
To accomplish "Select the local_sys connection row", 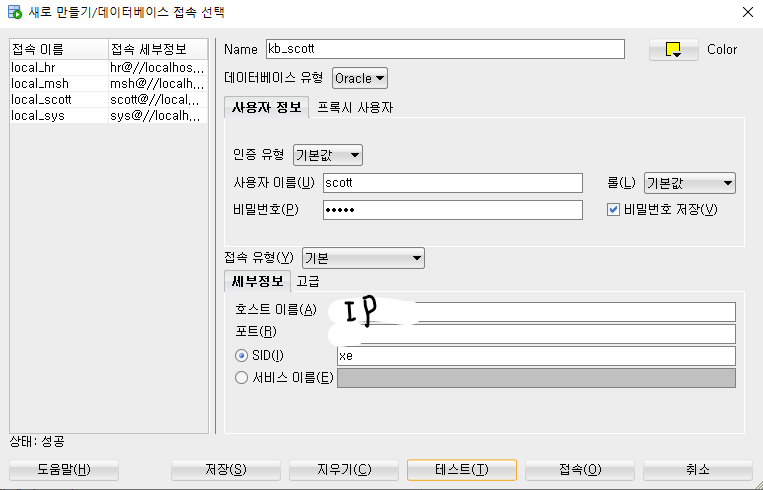I will [x=109, y=116].
